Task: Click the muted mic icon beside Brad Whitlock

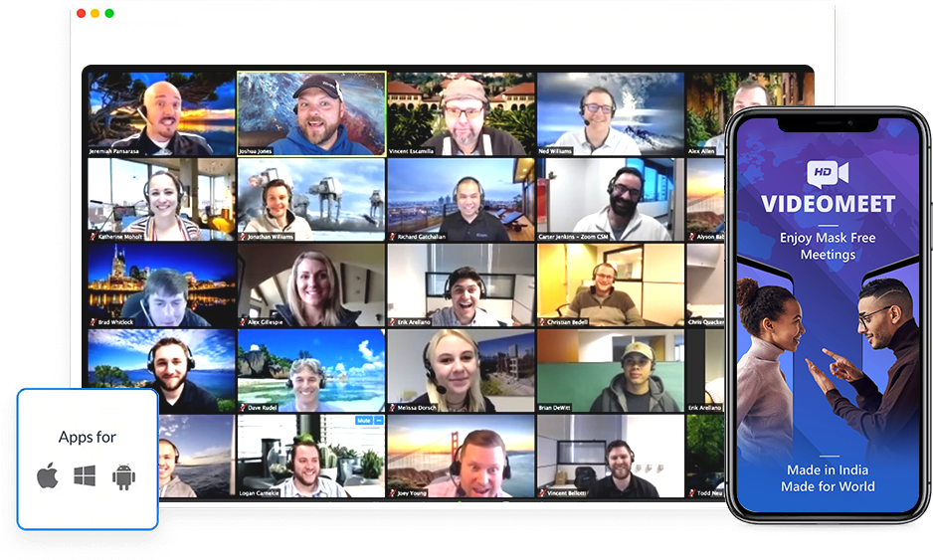Action: pos(93,322)
